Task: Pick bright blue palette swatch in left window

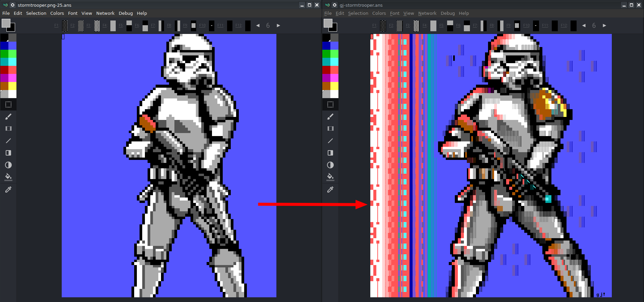Action: tap(12, 46)
